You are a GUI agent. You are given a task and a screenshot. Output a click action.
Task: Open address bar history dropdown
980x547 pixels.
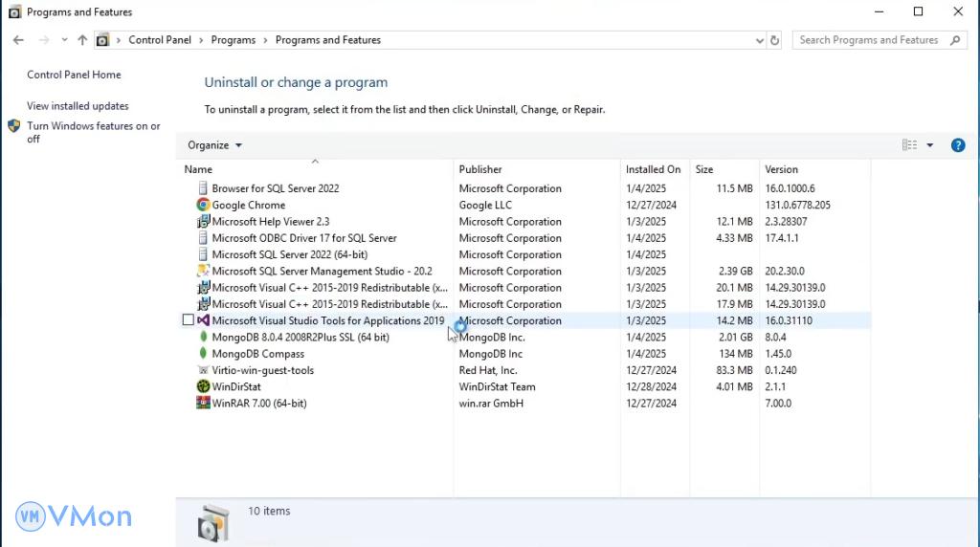click(x=760, y=40)
